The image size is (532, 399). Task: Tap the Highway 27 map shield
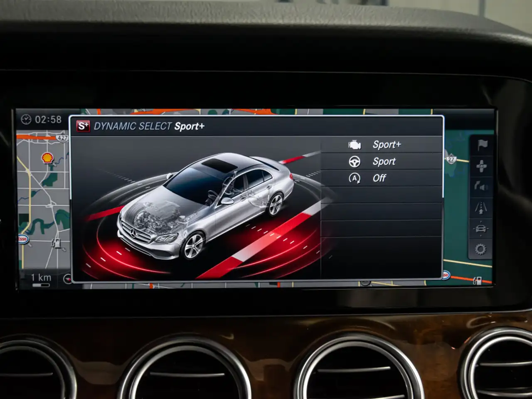(x=451, y=159)
